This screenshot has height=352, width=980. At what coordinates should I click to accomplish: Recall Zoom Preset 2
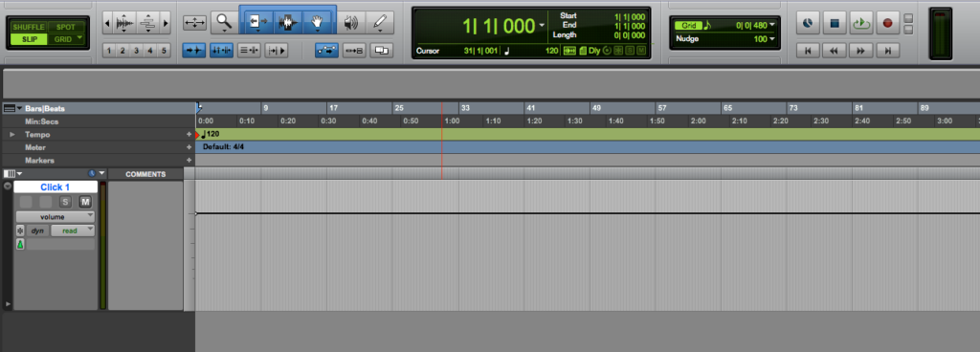(x=122, y=51)
